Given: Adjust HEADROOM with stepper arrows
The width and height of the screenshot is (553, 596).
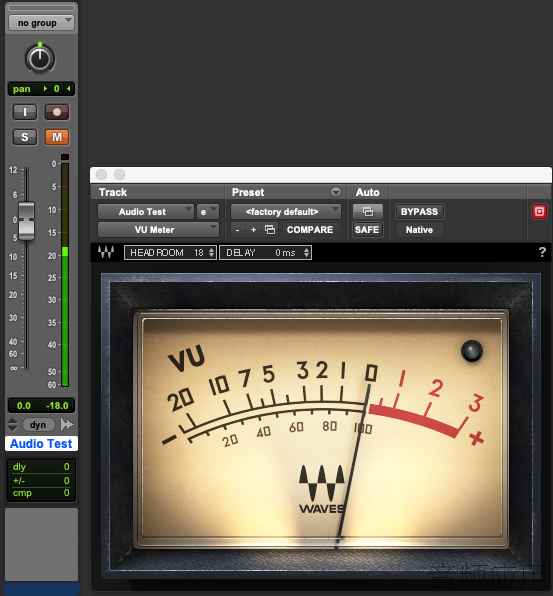Looking at the screenshot, I should pyautogui.click(x=212, y=252).
